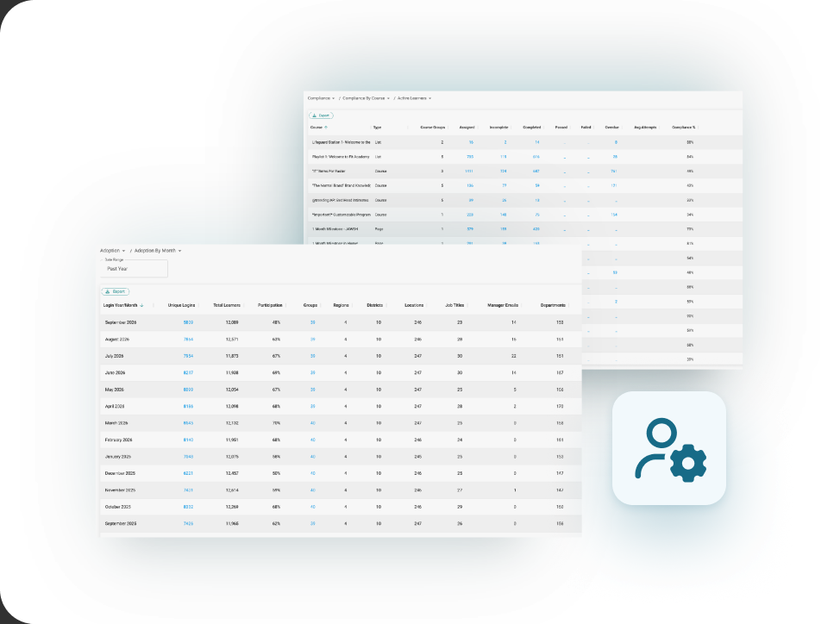Sort by the Failed column header
Screen dimensions: 840x624
pyautogui.click(x=586, y=128)
